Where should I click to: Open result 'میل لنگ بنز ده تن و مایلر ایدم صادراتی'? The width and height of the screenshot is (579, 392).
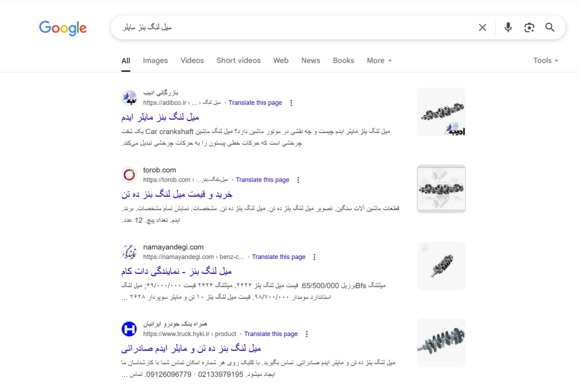(x=191, y=348)
